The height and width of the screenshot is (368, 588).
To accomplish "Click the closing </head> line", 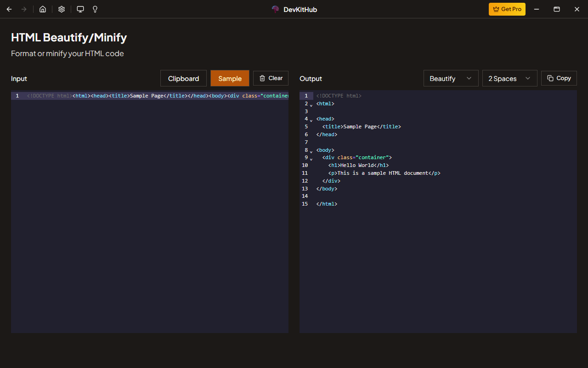I will [x=327, y=134].
